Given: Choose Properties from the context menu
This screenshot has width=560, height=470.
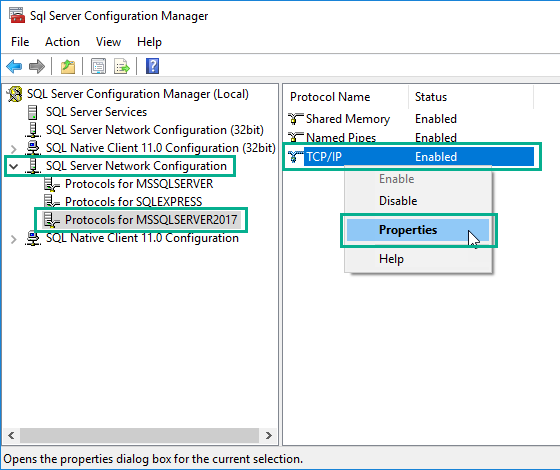Looking at the screenshot, I should coord(418,230).
